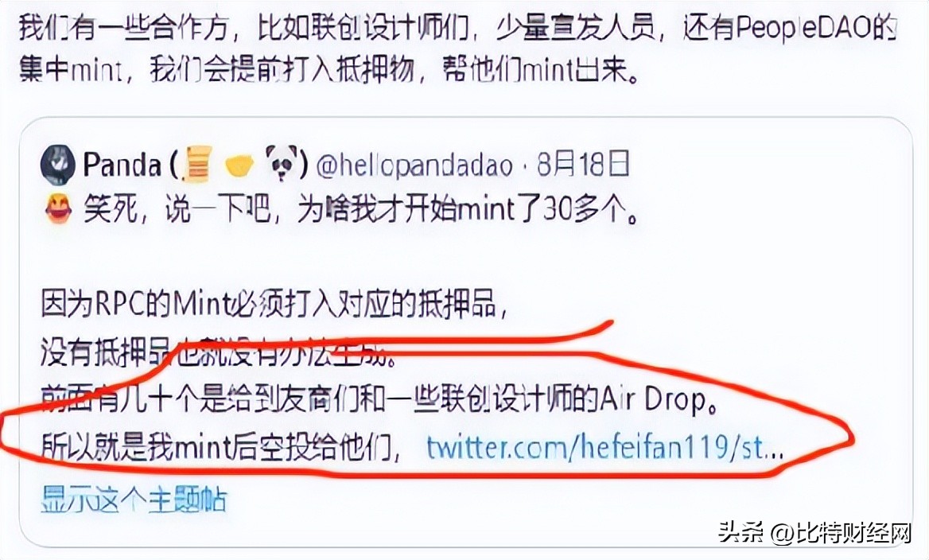Open the @hellopandadao handle
The image size is (929, 560).
click(x=414, y=165)
